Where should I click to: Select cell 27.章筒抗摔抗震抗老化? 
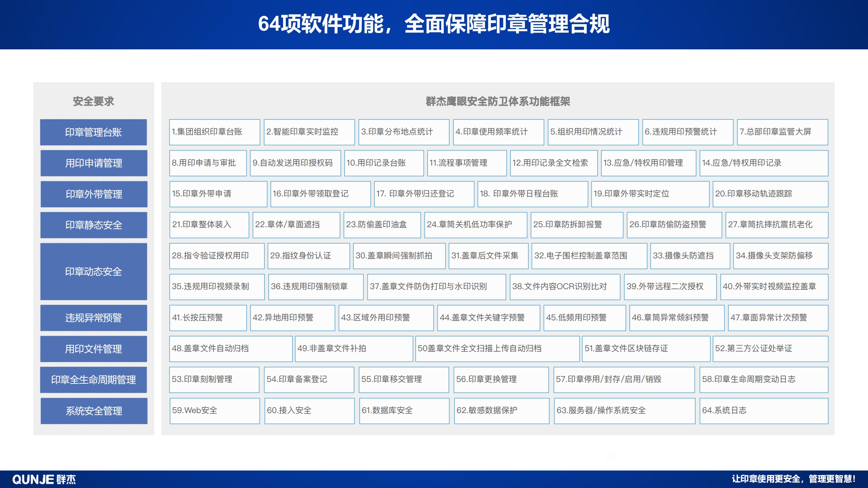click(777, 225)
